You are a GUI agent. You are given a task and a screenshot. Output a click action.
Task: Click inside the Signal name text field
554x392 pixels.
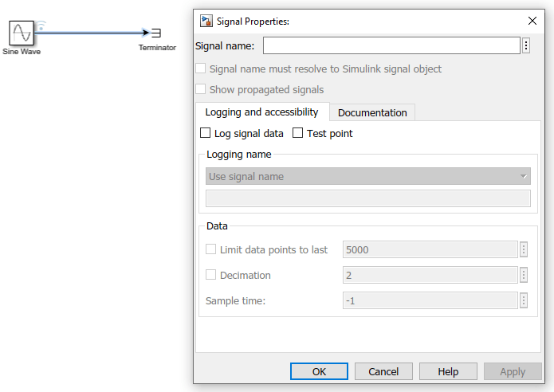[391, 45]
